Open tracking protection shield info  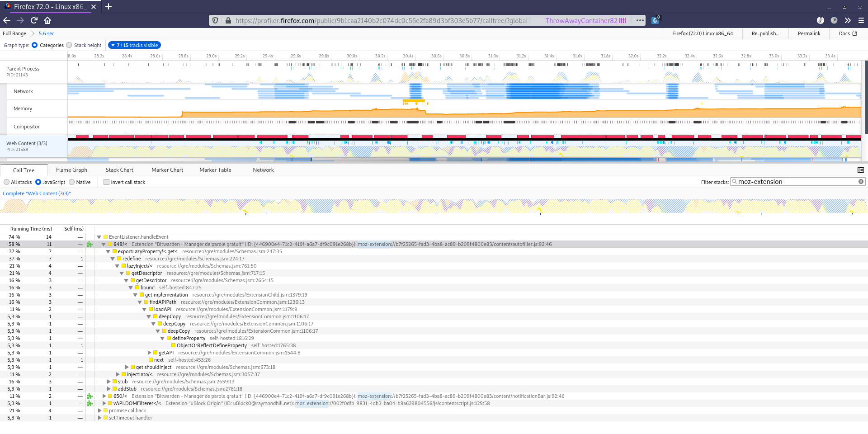click(x=215, y=20)
